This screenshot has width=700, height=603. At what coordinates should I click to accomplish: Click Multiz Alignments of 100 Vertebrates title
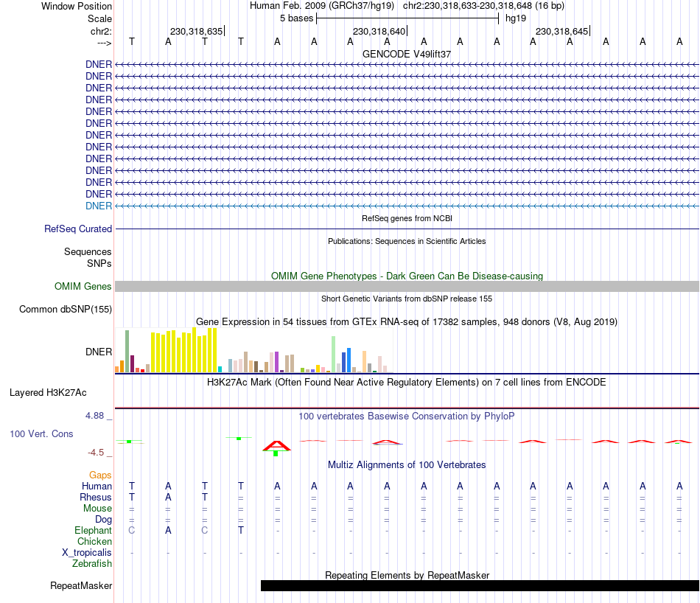[x=407, y=464]
